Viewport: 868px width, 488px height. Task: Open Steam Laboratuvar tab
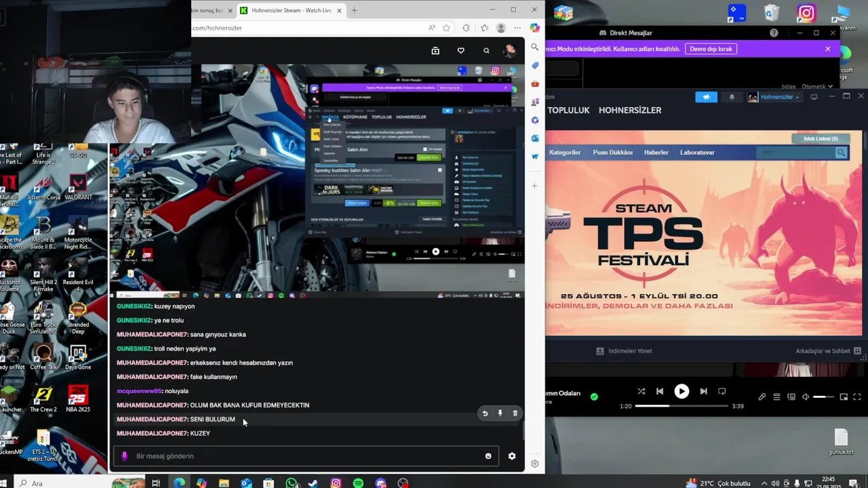coord(697,152)
